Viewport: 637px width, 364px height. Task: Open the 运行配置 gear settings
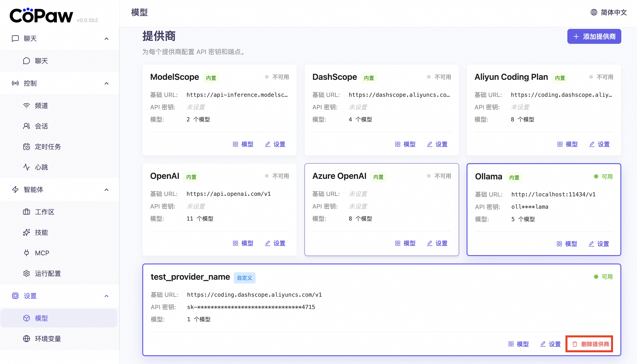[48, 273]
